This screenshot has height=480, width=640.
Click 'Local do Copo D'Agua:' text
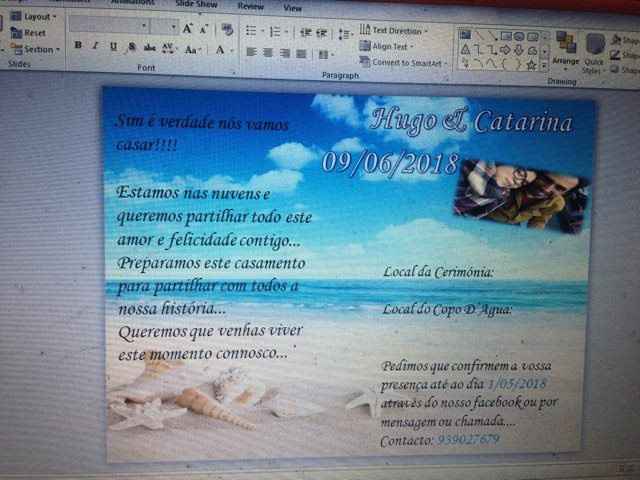(x=447, y=310)
